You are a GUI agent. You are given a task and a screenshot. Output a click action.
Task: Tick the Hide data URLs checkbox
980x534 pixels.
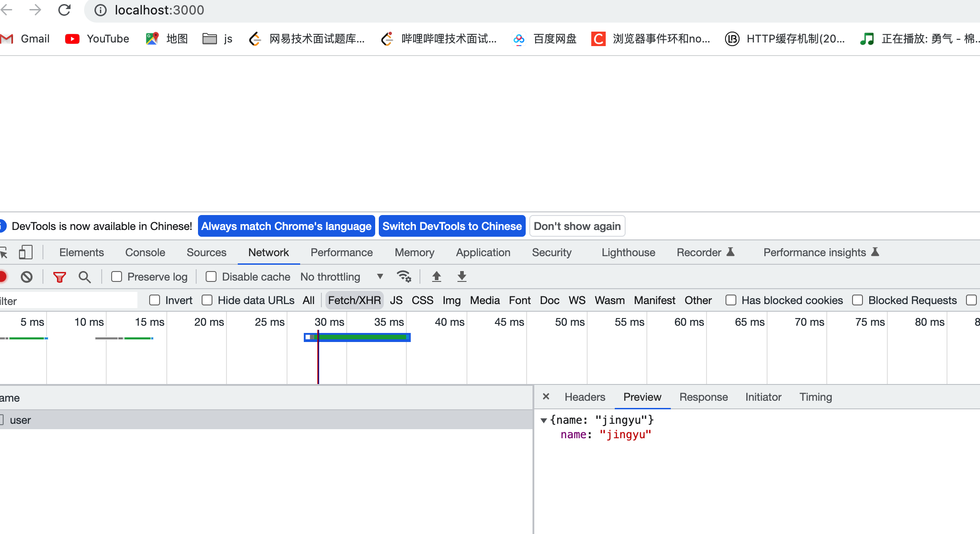(207, 300)
